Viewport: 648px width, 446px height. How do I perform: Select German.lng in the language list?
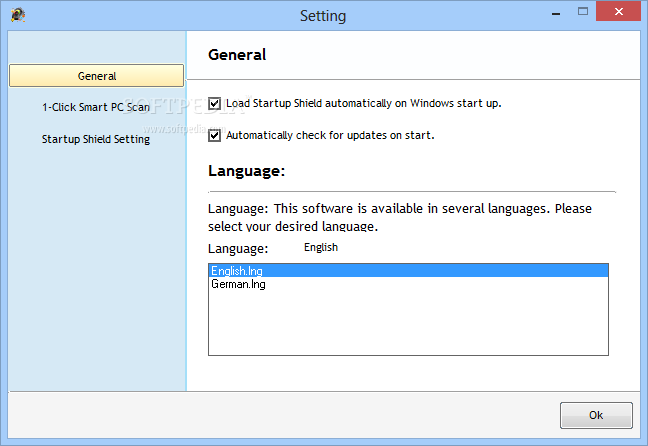408,284
